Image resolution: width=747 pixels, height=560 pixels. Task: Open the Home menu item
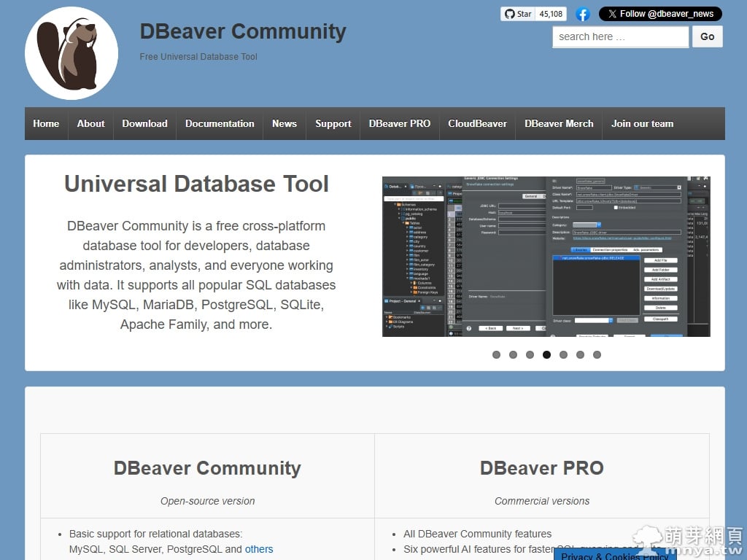click(46, 124)
